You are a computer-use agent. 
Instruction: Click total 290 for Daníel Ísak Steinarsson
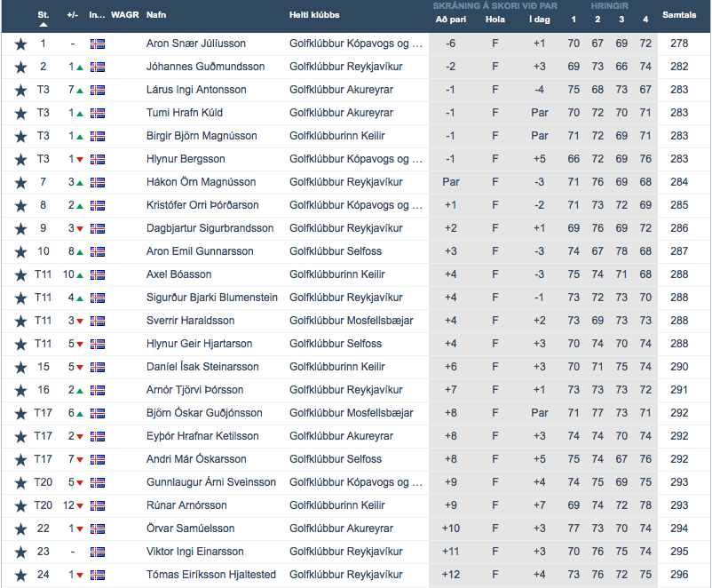(x=679, y=367)
